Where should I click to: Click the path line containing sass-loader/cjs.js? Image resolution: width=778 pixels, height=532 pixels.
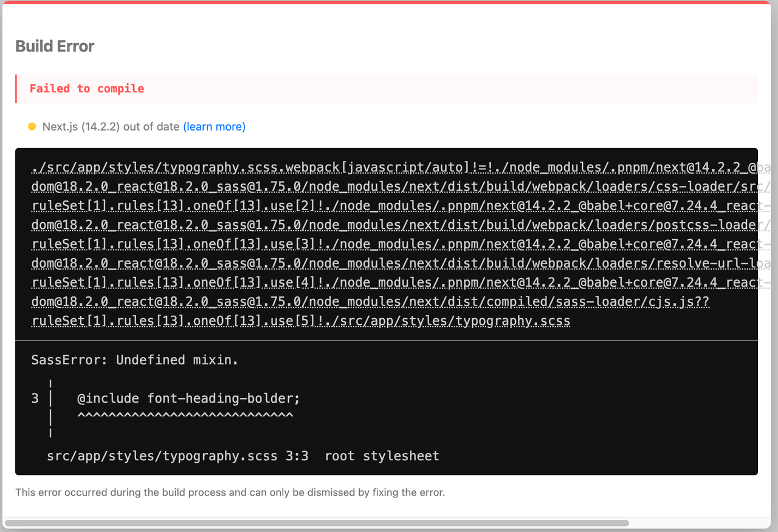pos(370,302)
